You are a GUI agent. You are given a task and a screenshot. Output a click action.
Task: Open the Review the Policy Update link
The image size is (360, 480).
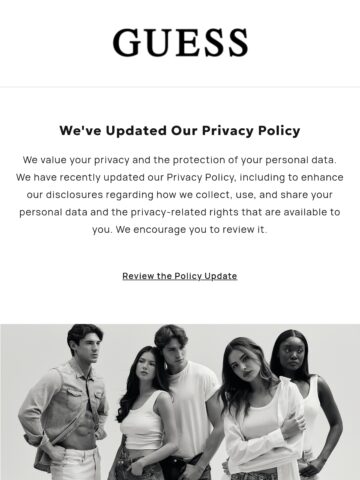click(x=180, y=276)
